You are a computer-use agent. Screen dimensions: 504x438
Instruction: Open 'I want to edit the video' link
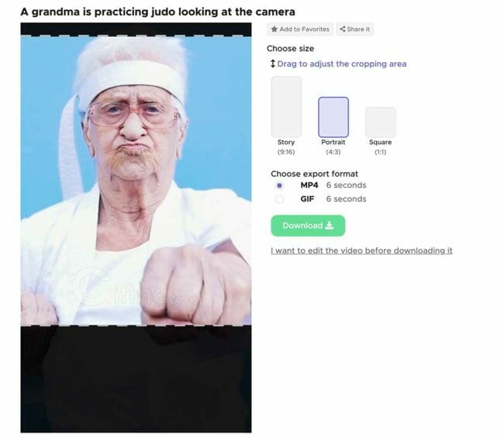click(361, 250)
